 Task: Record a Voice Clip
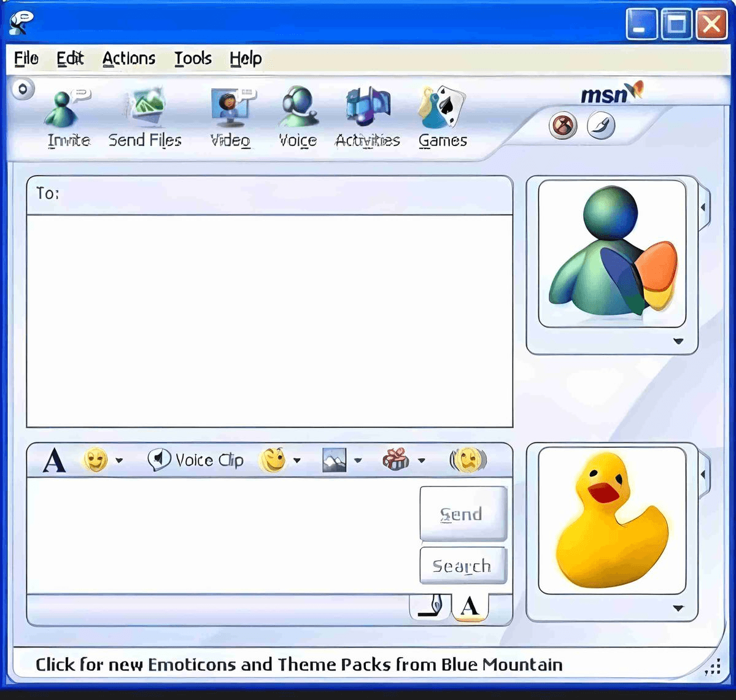click(x=196, y=460)
